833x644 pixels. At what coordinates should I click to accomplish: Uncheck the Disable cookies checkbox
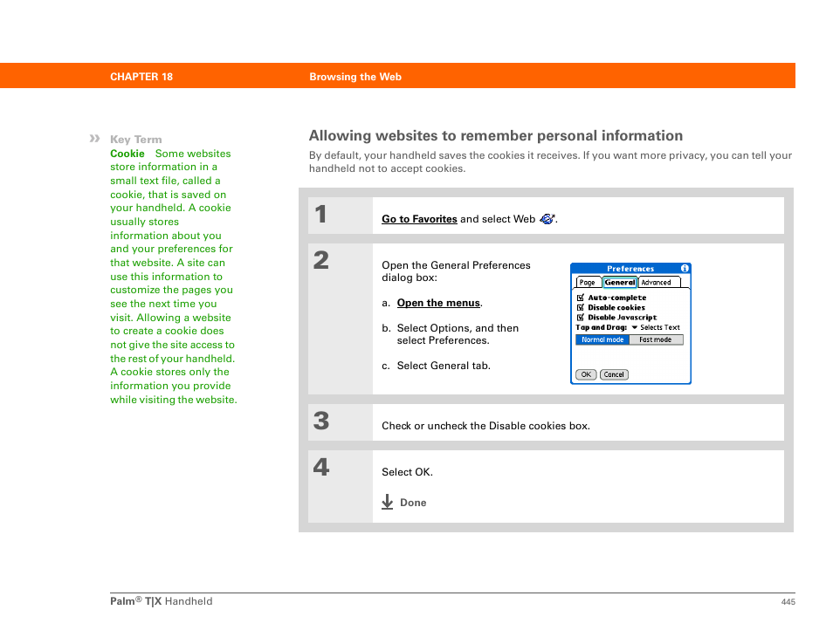581,307
